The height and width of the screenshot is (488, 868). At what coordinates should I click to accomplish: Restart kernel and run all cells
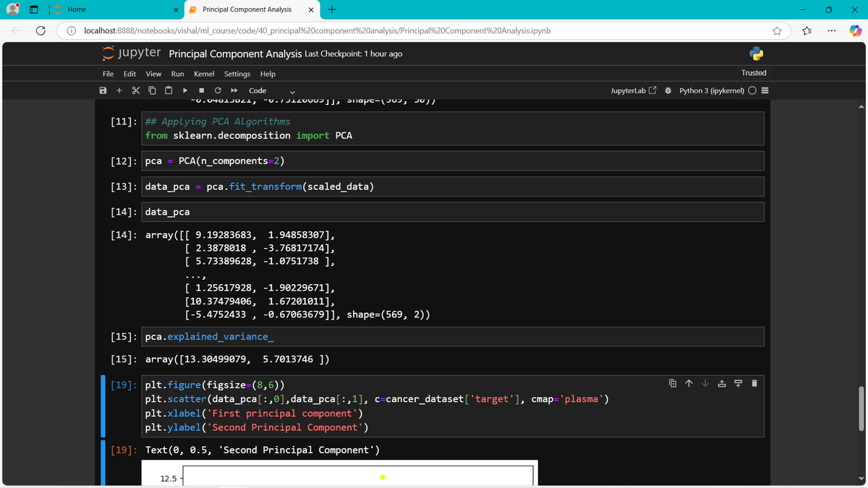(x=234, y=90)
